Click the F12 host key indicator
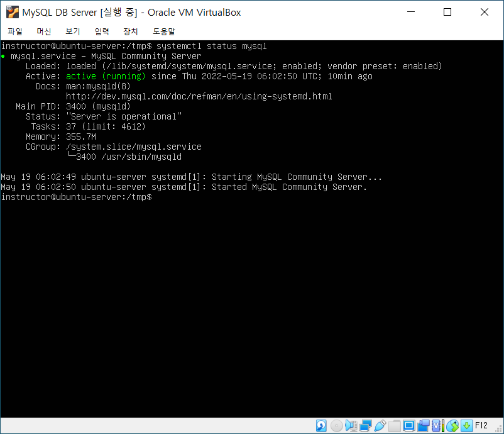The image size is (504, 434). (481, 425)
